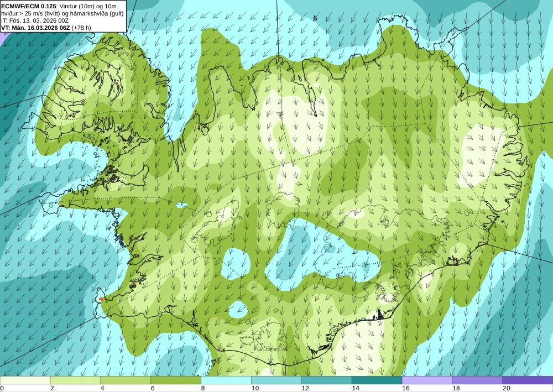Click the light green 2–4 m/s legend swatch
Image resolution: width=553 pixels, height=392 pixels.
tap(75, 380)
